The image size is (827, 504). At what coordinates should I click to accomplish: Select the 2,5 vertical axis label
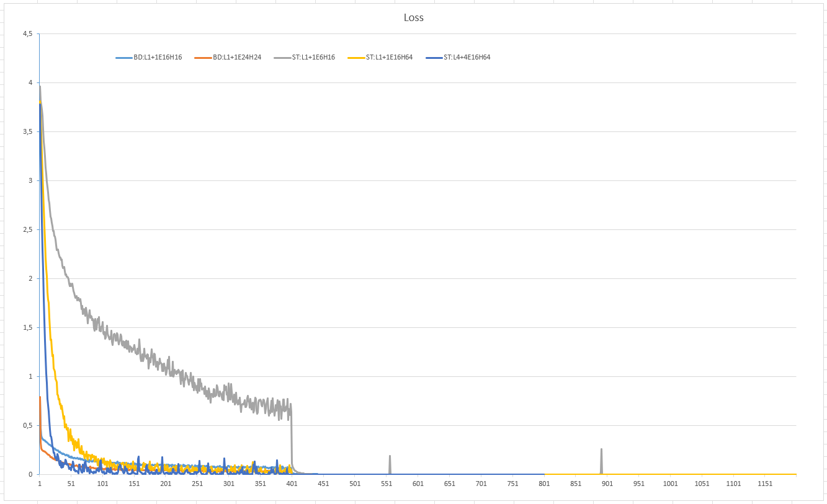click(x=27, y=230)
